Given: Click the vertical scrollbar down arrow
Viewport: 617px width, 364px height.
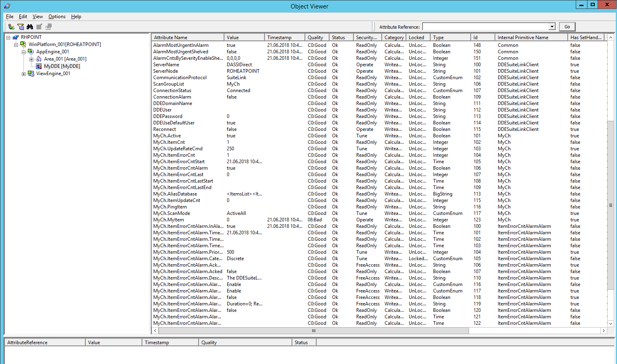Looking at the screenshot, I should coord(611,324).
